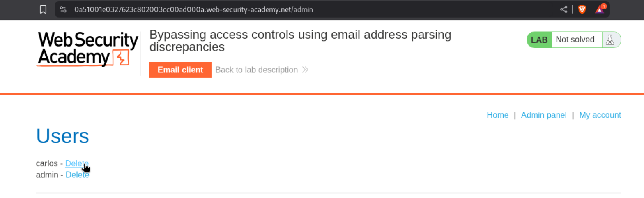
Task: Open the site settings icon beside the URL
Action: pyautogui.click(x=63, y=9)
